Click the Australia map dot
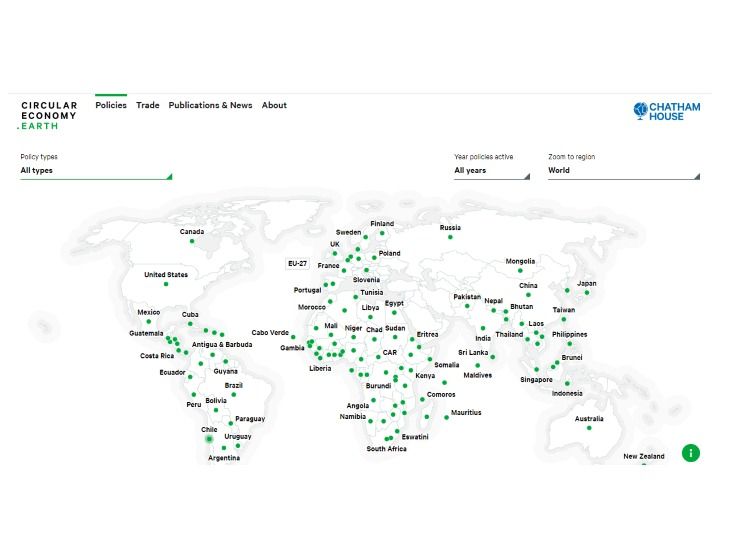The height and width of the screenshot is (547, 729). point(589,428)
